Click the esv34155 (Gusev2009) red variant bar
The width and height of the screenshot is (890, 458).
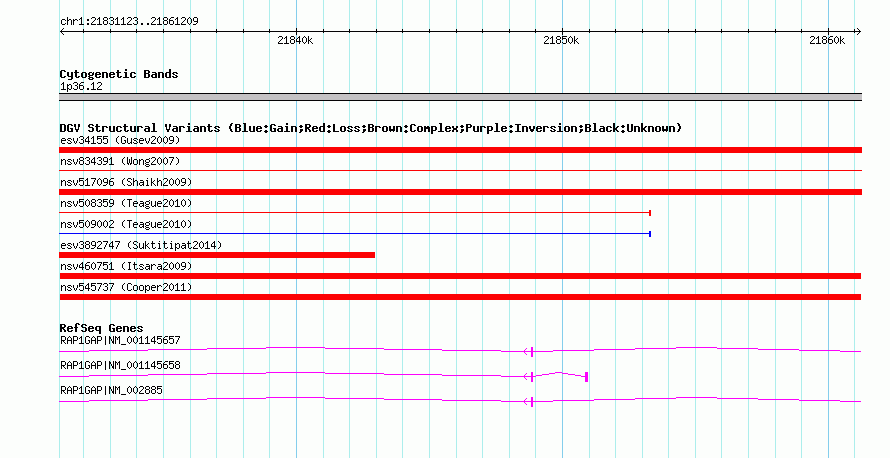460,150
